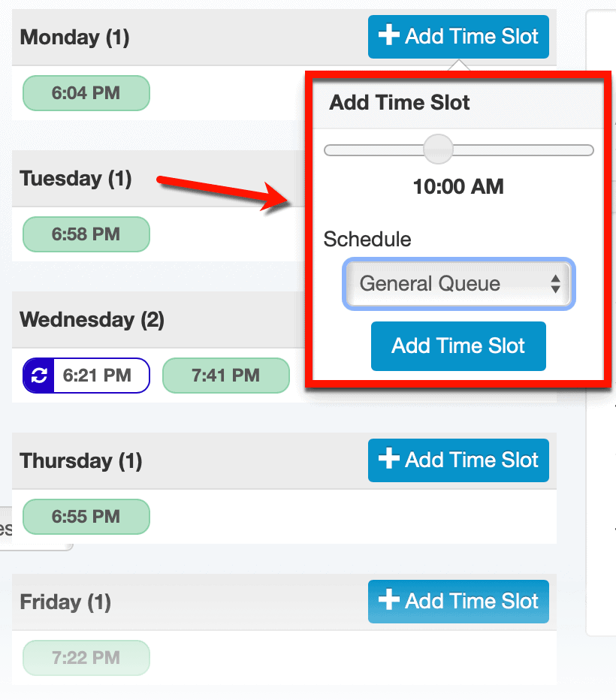The width and height of the screenshot is (616, 700).
Task: Select the 6:58 PM slot under Tuesday
Action: (86, 234)
